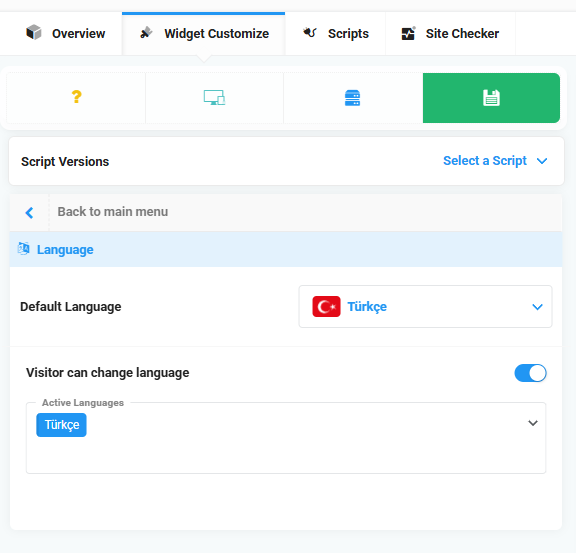Save changes with the green floppy disk button

(x=491, y=98)
